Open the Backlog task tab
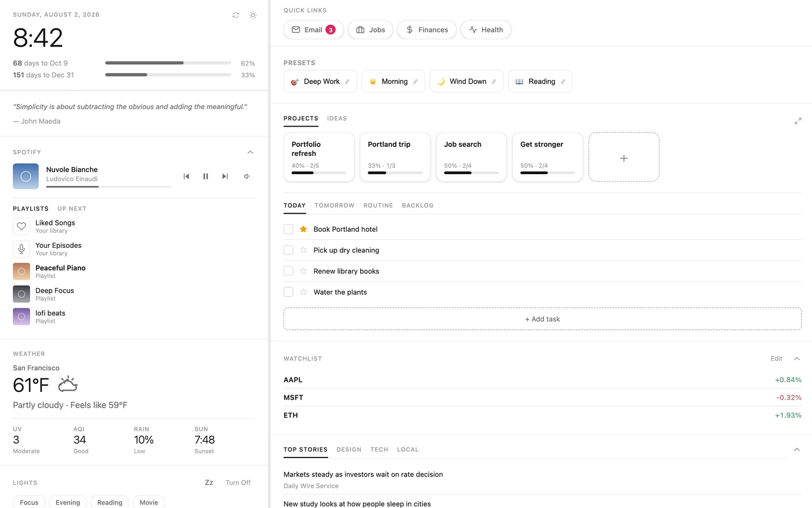 (418, 206)
